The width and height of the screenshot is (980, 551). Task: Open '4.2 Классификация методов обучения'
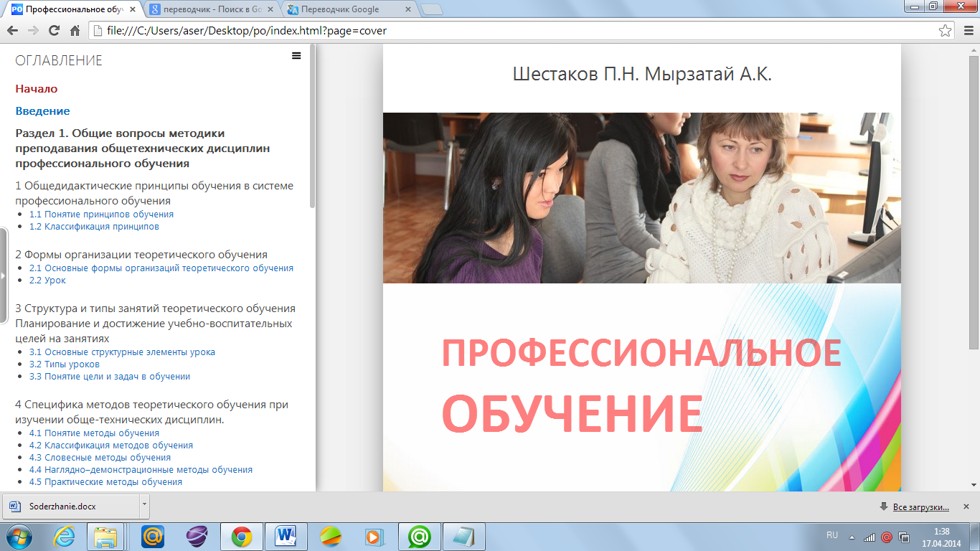[111, 446]
